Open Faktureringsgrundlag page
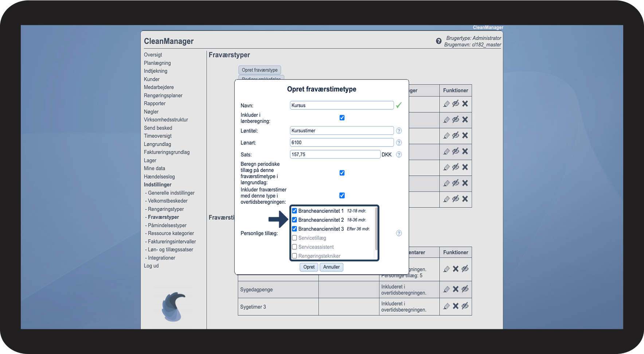644x354 pixels. [x=167, y=152]
